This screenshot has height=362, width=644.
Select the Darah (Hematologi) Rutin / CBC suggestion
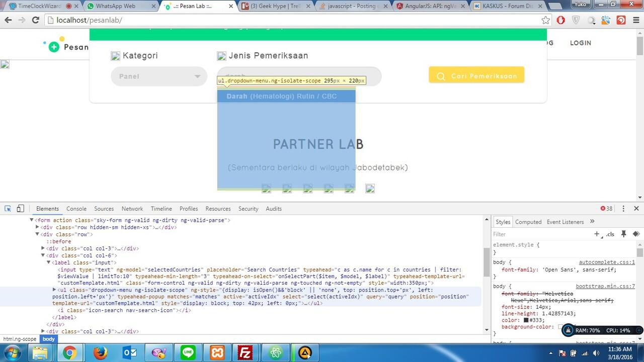286,96
